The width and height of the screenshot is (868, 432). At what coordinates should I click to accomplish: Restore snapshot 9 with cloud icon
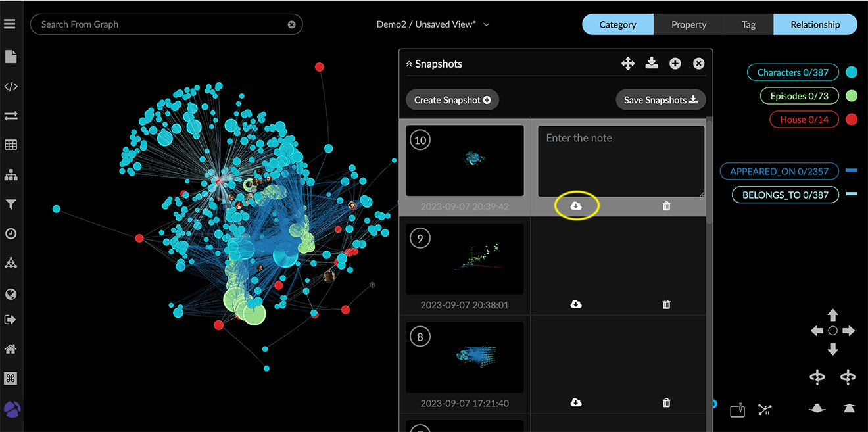[576, 304]
